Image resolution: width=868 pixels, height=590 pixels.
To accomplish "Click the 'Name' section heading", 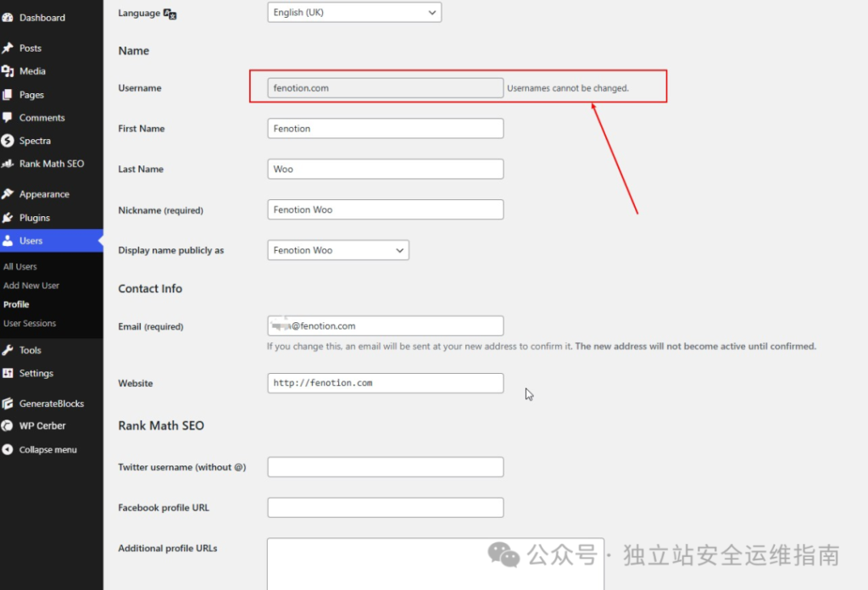I will coord(133,50).
